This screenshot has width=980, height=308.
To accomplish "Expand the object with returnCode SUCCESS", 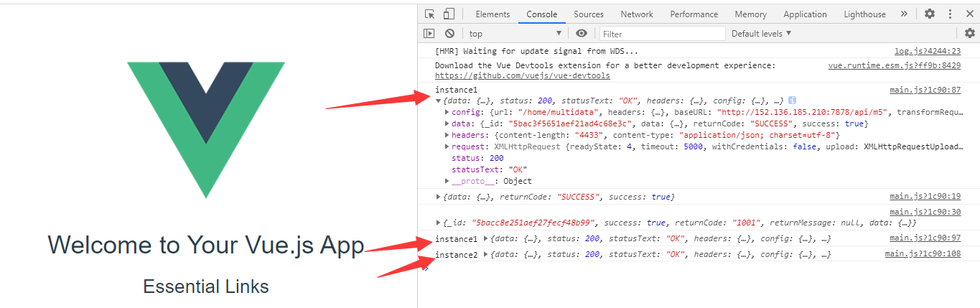I will click(x=439, y=197).
